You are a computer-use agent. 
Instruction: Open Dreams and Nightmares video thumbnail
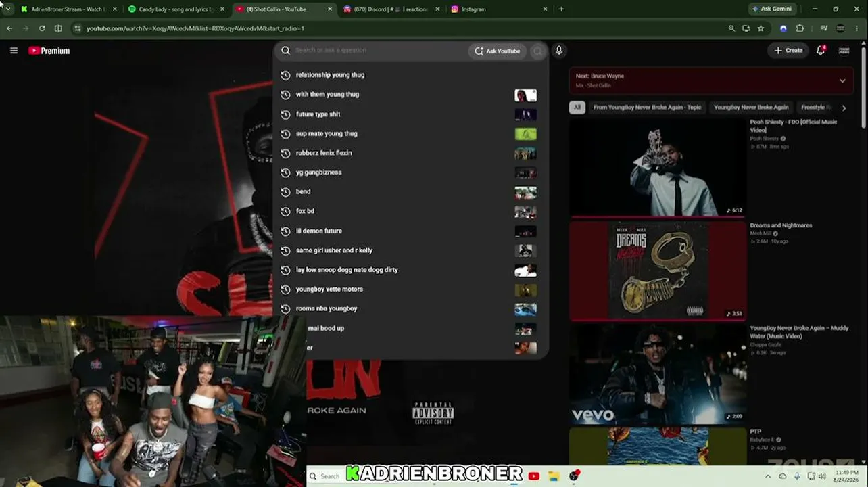click(x=658, y=271)
